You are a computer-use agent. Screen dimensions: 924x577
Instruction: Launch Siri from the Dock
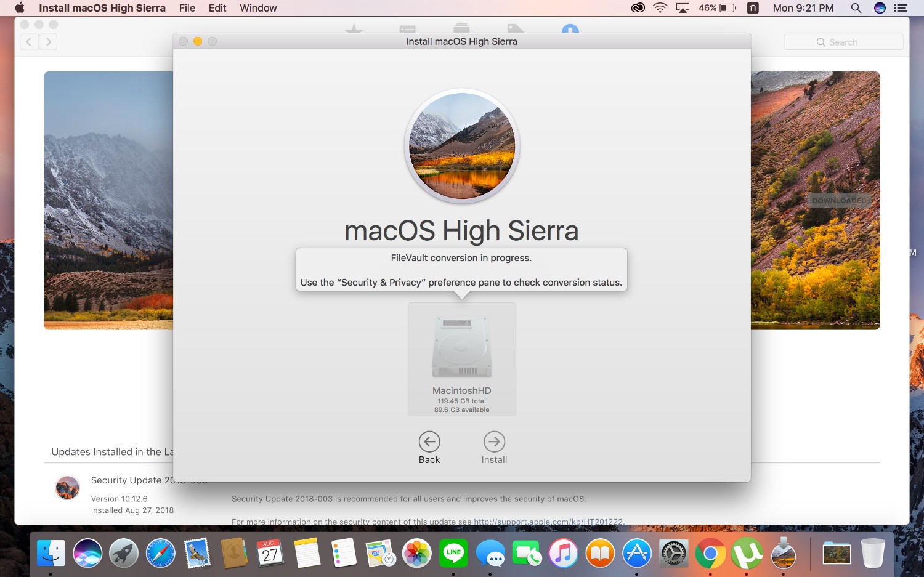(87, 553)
